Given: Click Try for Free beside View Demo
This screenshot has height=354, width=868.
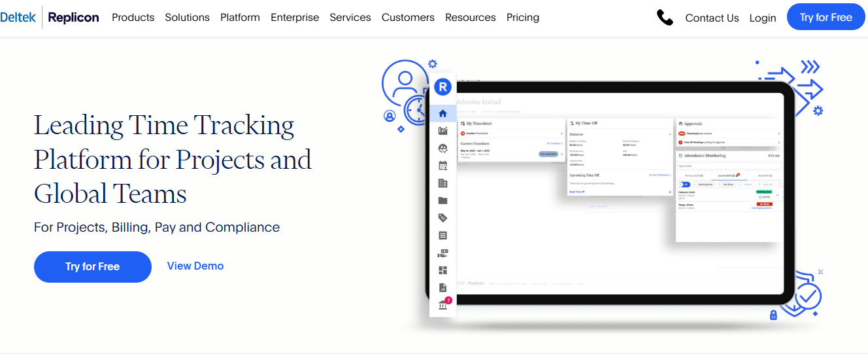Looking at the screenshot, I should point(93,267).
